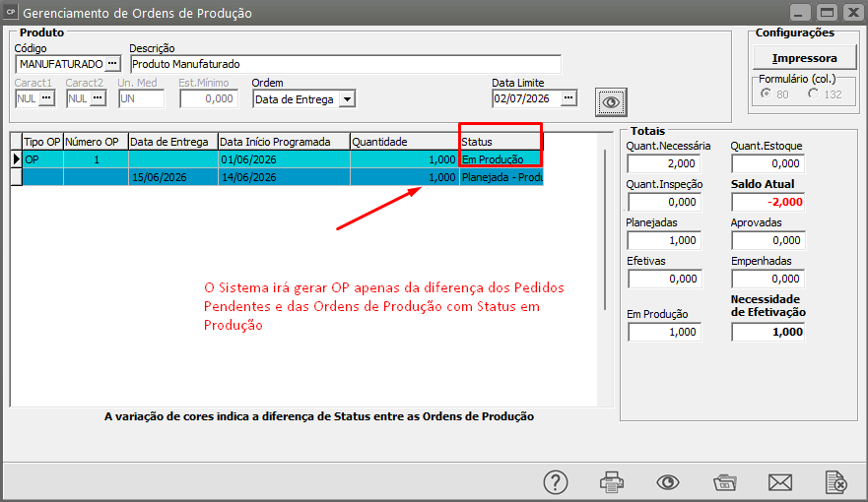868x502 pixels.
Task: Minimize the Gerenciamento de Ordens window
Action: [x=799, y=12]
